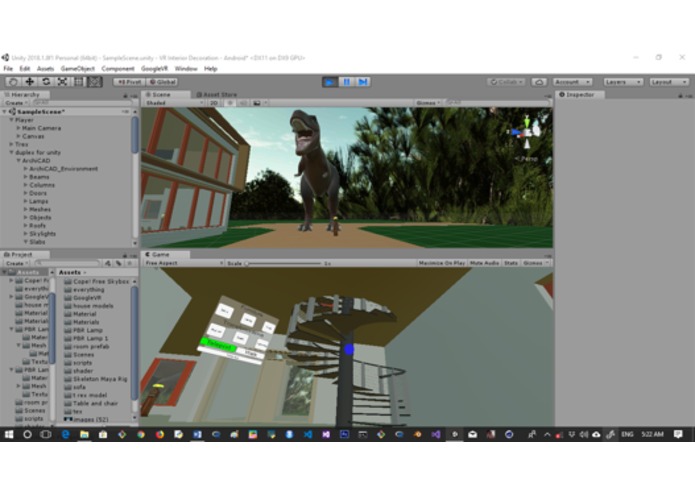Viewport: 695px width, 494px height.
Task: Select the Rotate tool
Action: 46,82
